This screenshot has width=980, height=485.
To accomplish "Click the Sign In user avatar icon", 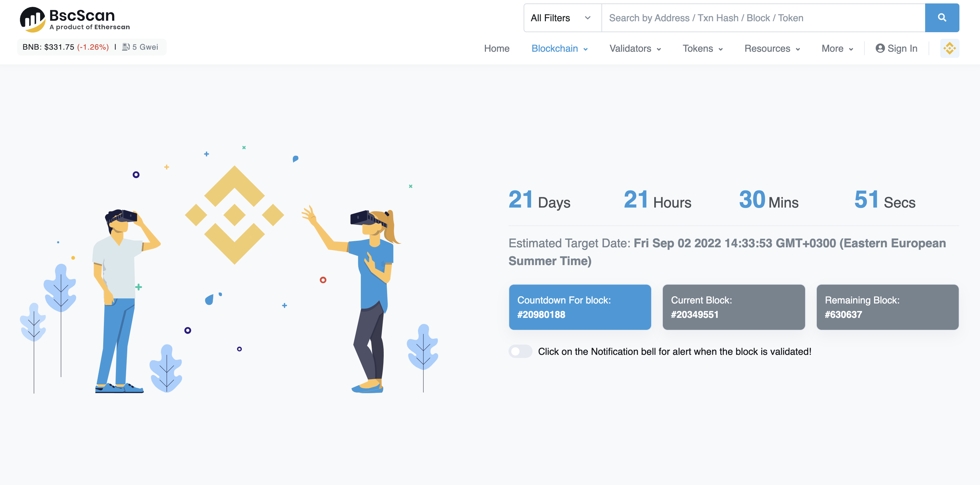I will (880, 48).
